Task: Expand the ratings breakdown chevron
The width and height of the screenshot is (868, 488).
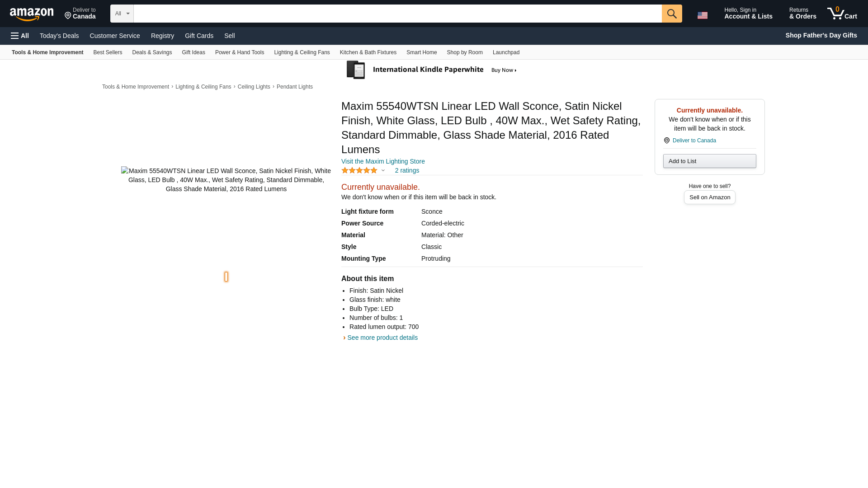Action: click(x=383, y=171)
